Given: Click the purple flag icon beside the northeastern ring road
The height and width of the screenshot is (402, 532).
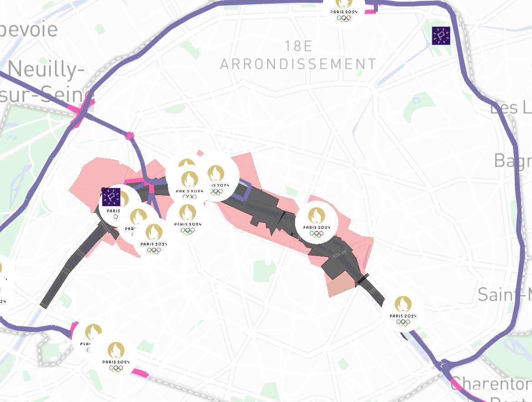Looking at the screenshot, I should pyautogui.click(x=441, y=35).
